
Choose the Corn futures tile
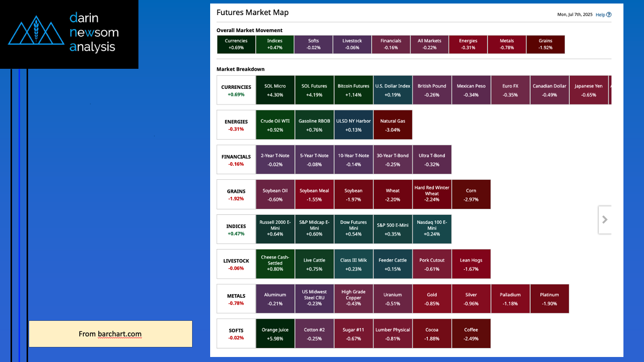click(x=471, y=194)
